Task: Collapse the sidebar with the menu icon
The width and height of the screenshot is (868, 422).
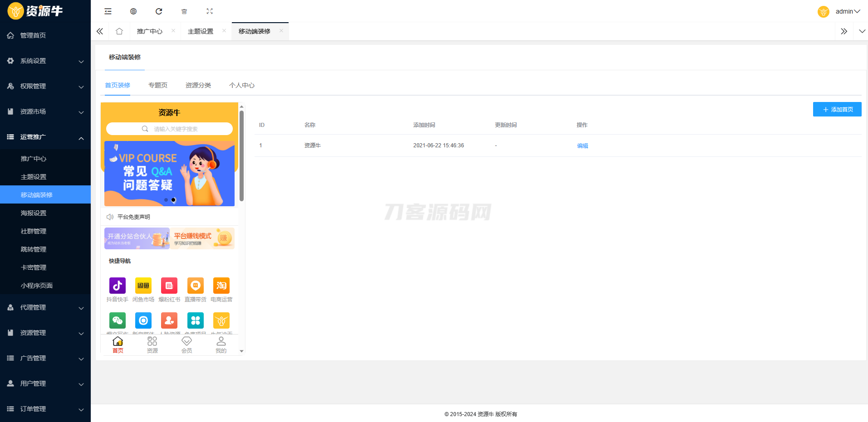Action: pyautogui.click(x=108, y=11)
